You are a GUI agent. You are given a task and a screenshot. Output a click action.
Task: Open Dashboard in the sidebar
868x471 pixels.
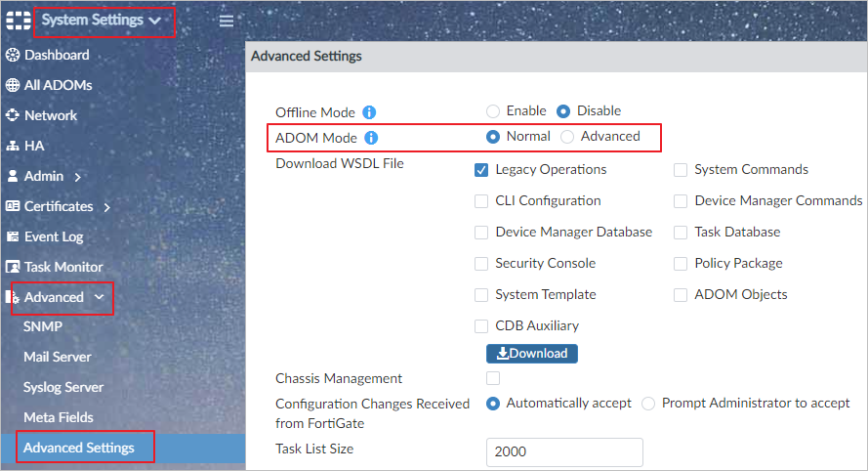tap(57, 55)
